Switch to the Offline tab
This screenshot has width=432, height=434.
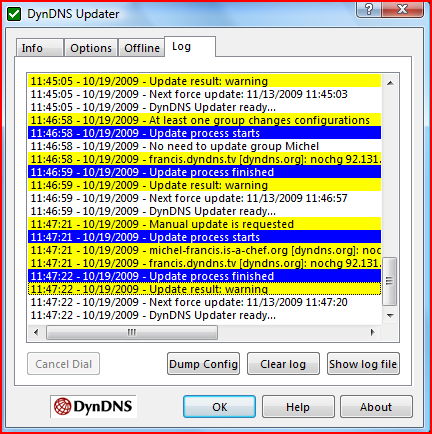[x=142, y=48]
